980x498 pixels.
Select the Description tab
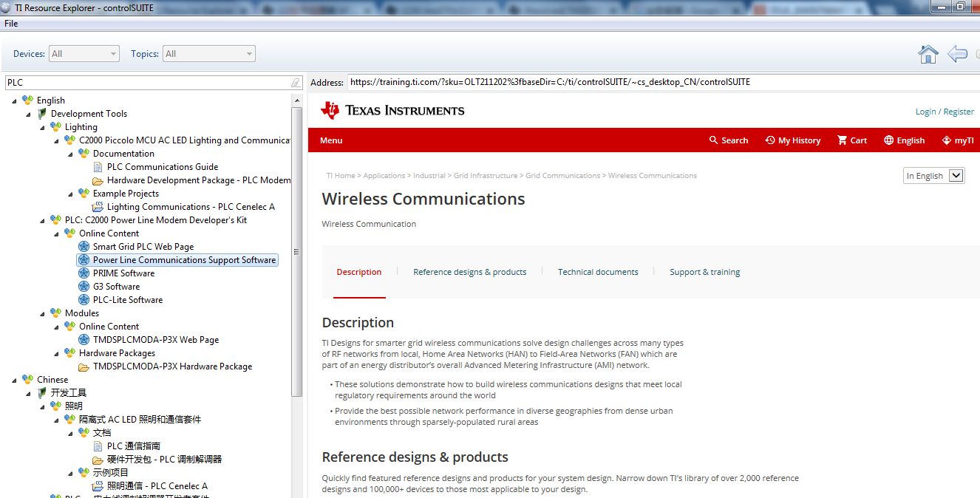359,272
